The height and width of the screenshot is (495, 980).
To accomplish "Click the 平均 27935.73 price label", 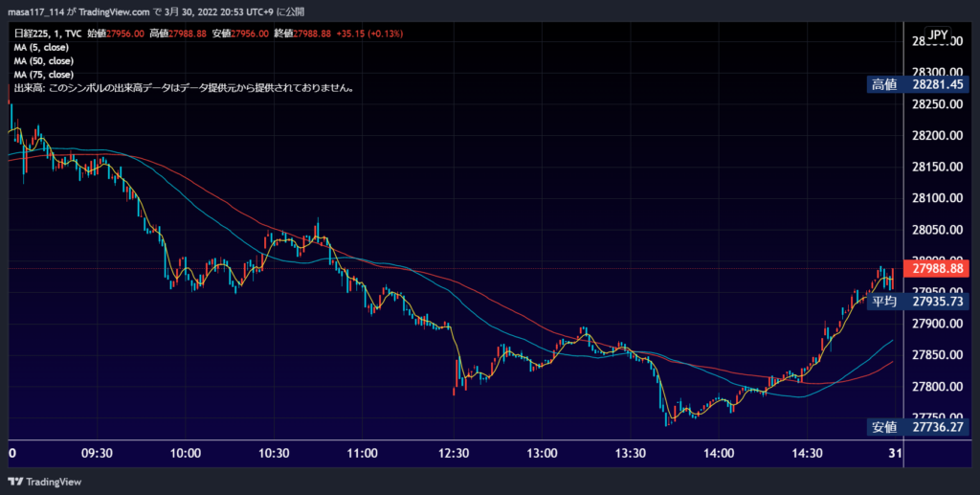I will (x=918, y=302).
